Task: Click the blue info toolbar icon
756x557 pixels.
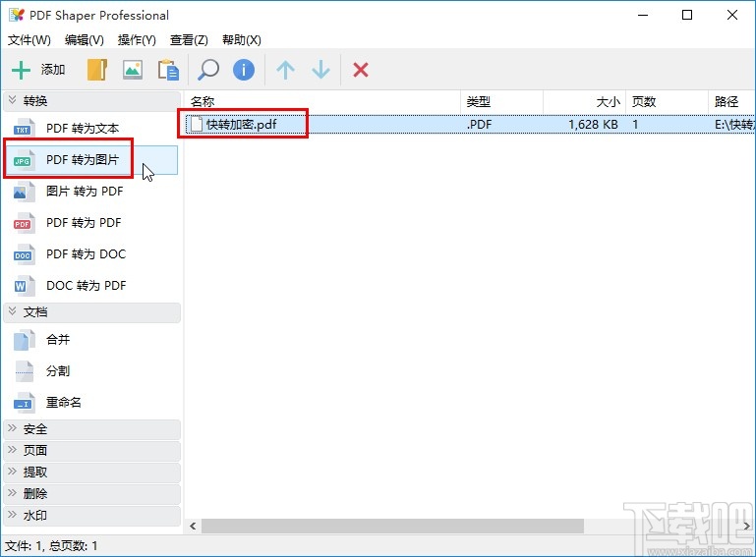Action: 244,70
